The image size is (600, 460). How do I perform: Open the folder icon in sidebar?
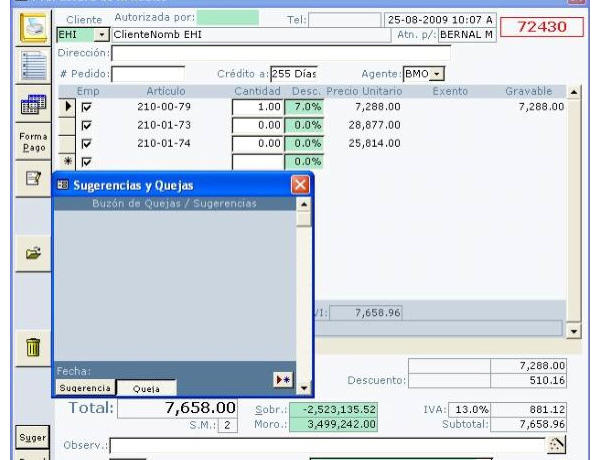33,255
